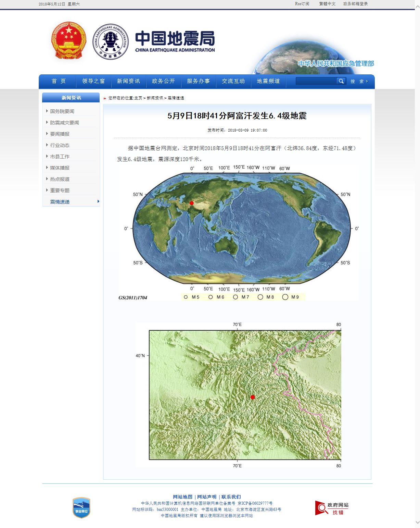Click the GS(2011)1704 map caption
Screen dimensions: 420x528
(x=133, y=298)
